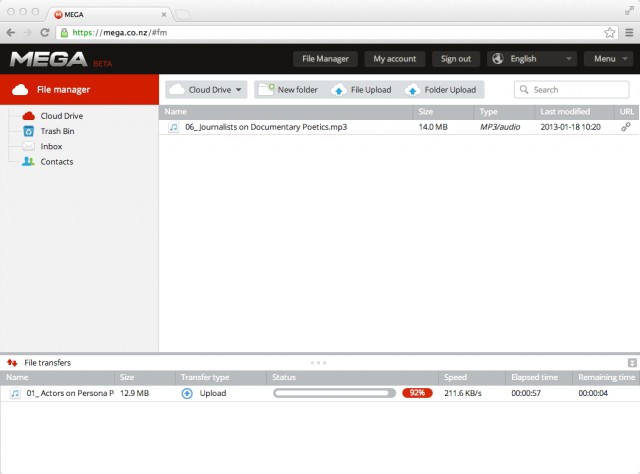Click the bookmark star in address bar
The width and height of the screenshot is (640, 474).
click(x=609, y=32)
